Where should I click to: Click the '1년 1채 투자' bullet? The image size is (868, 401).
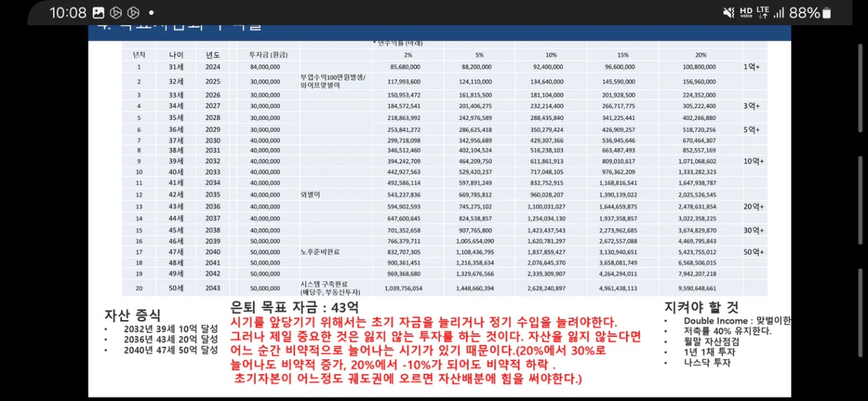coord(709,352)
